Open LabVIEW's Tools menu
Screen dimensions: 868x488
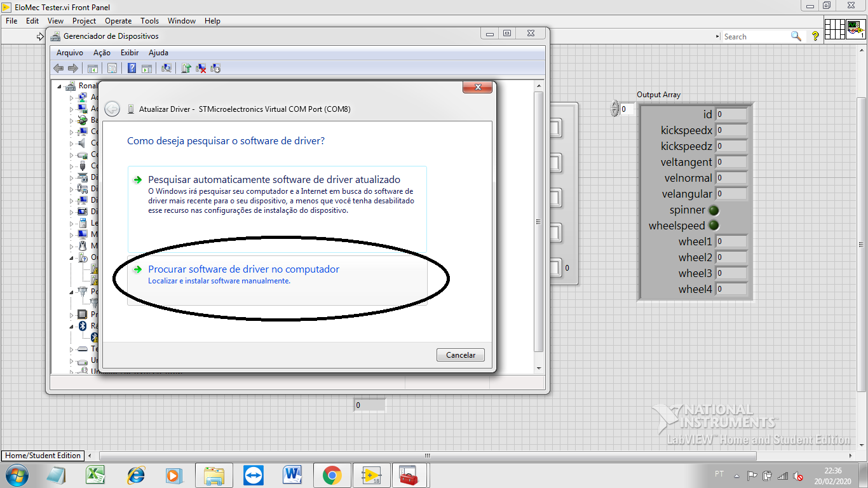click(x=150, y=21)
